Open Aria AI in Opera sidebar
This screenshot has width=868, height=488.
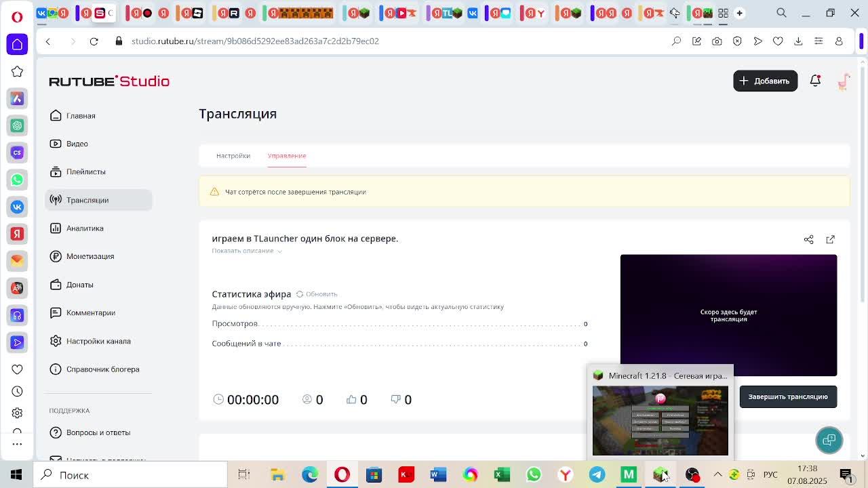(x=17, y=98)
